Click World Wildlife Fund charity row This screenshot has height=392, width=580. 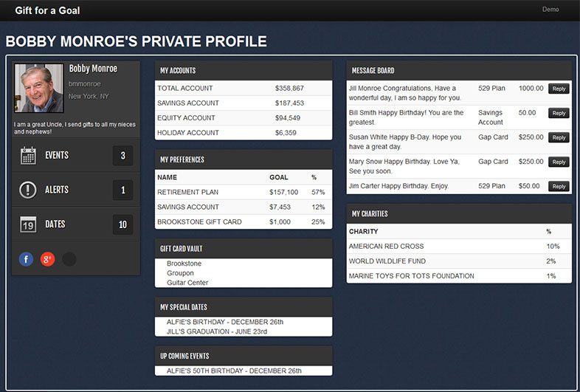pos(459,261)
